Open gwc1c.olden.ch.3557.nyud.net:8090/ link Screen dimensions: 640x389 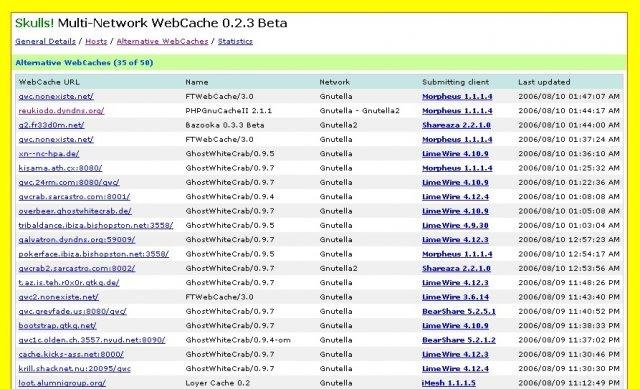click(x=92, y=340)
